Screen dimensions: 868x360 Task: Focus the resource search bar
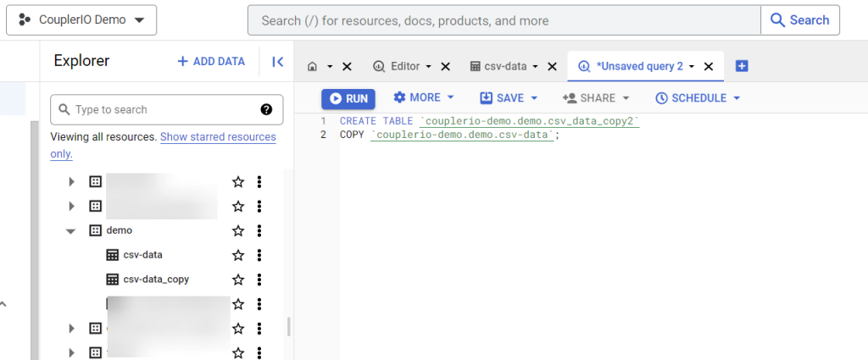tap(504, 20)
